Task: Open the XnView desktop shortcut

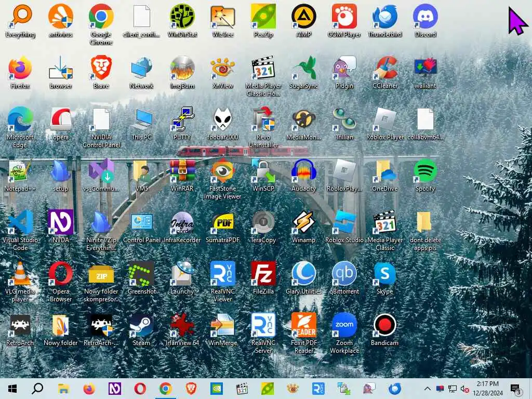Action: pos(222,72)
